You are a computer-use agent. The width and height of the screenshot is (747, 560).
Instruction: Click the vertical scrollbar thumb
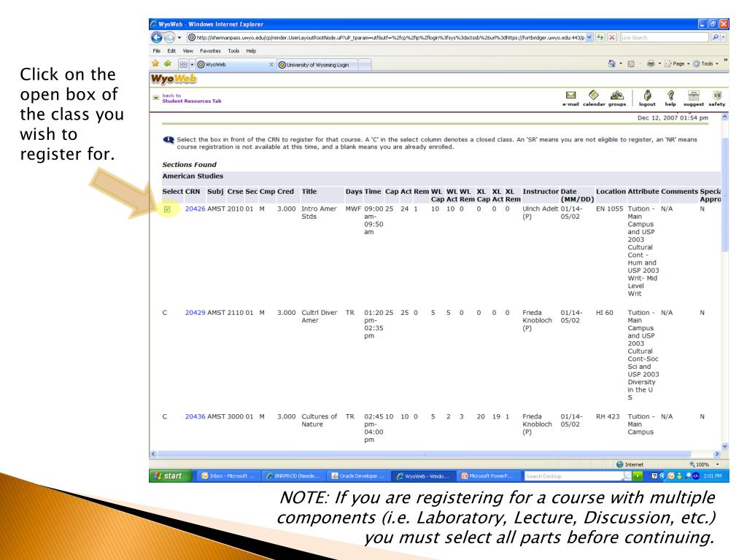pyautogui.click(x=724, y=195)
